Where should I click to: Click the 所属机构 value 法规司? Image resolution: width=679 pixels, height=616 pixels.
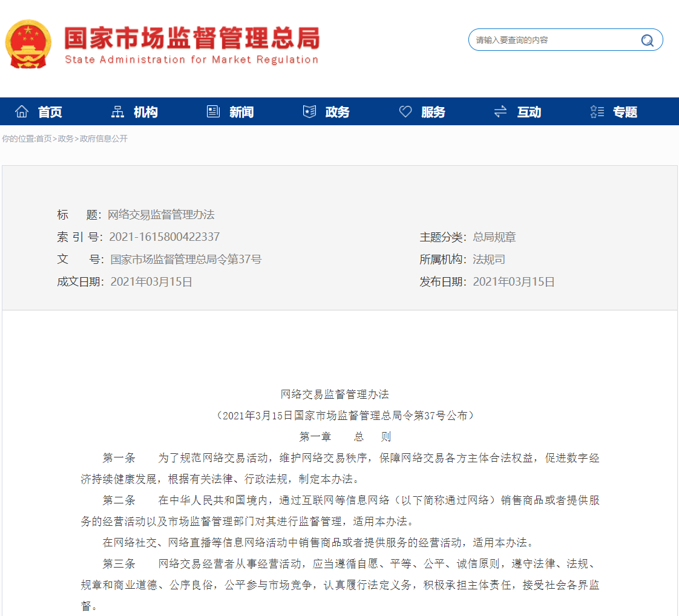pyautogui.click(x=489, y=260)
